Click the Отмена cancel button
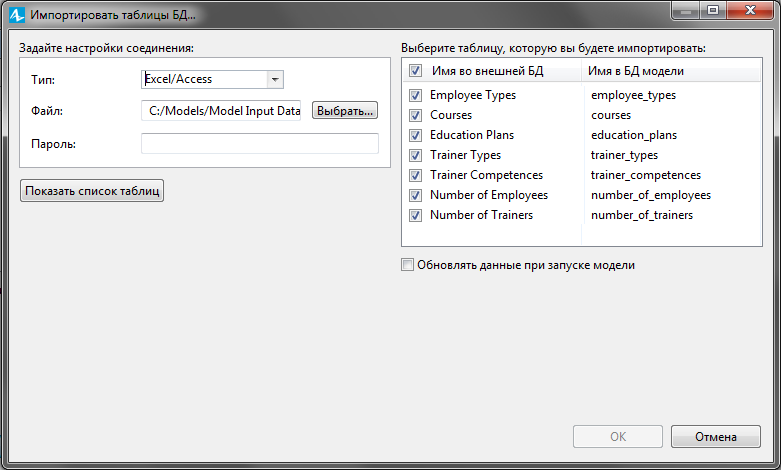Viewport: 781px width, 470px height. click(x=716, y=437)
